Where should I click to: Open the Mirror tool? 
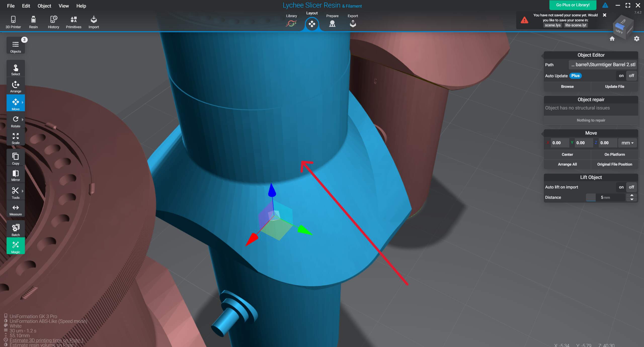pyautogui.click(x=15, y=175)
